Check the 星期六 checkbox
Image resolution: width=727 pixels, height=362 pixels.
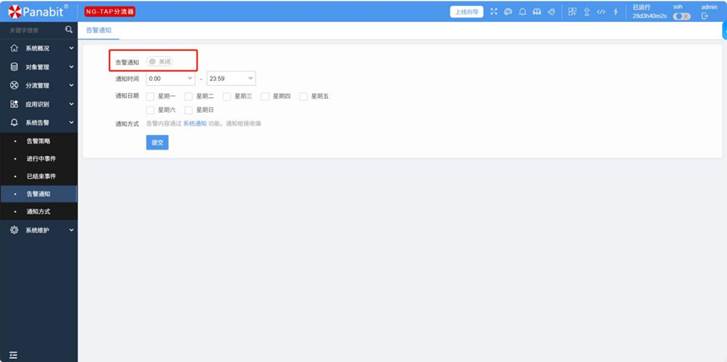(x=150, y=110)
